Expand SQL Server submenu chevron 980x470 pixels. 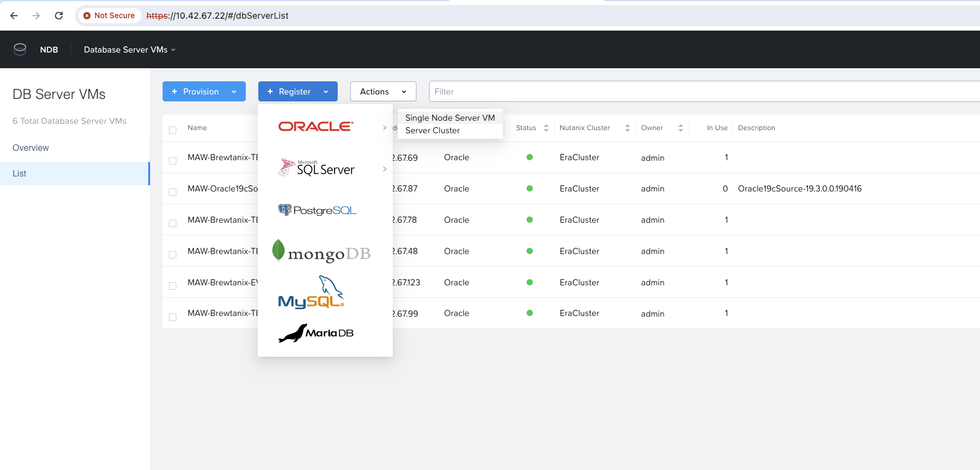click(x=385, y=169)
